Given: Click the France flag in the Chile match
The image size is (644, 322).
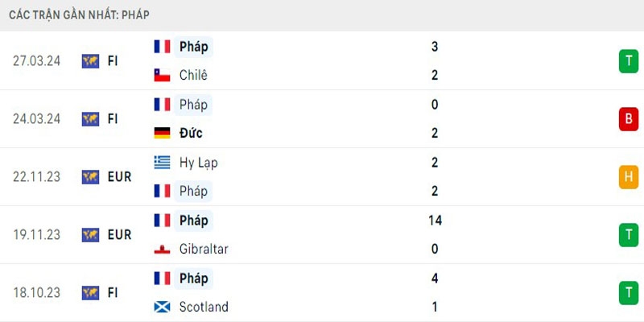Looking at the screenshot, I should [162, 47].
